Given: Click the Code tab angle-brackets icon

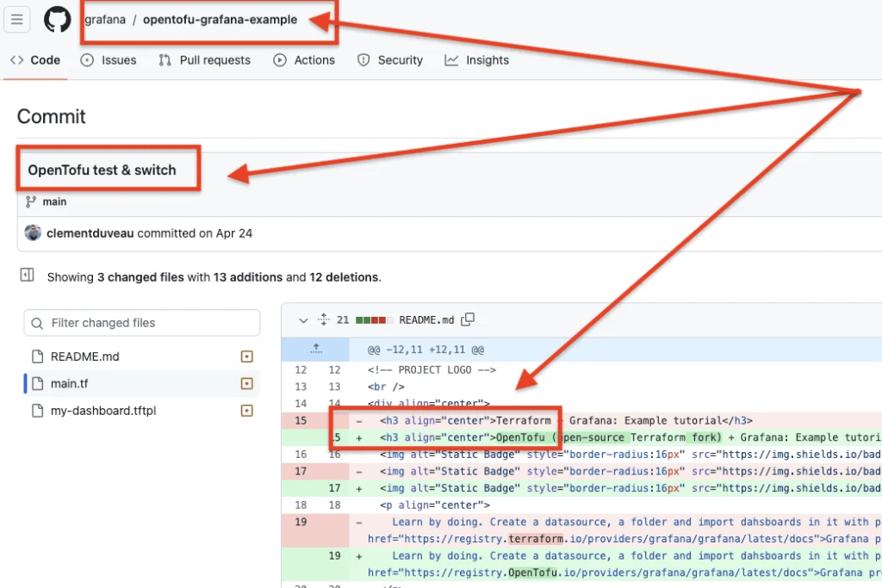Looking at the screenshot, I should [x=17, y=60].
